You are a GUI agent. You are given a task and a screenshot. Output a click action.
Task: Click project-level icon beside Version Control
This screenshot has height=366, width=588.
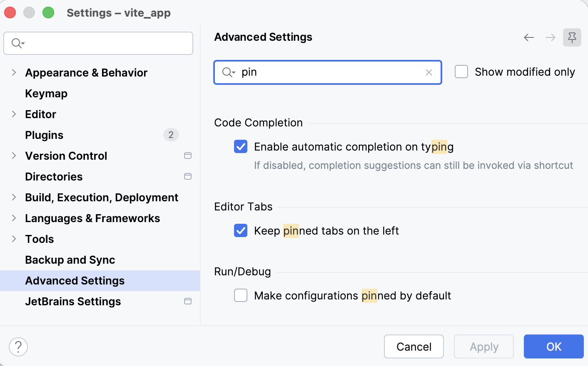[x=188, y=156]
